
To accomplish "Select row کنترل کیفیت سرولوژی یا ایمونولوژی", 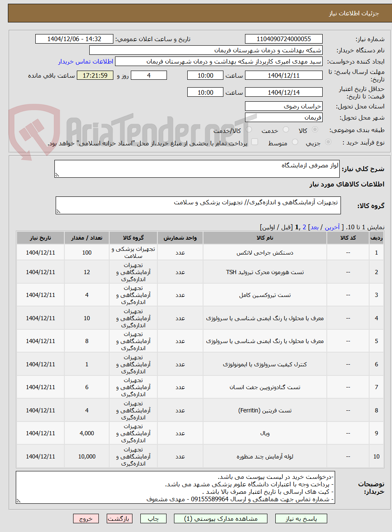I will coord(200,364).
